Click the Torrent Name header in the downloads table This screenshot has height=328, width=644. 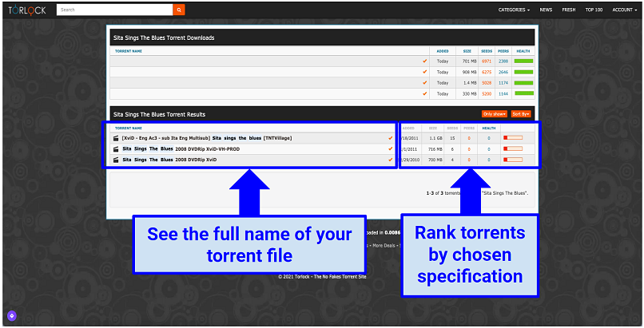pyautogui.click(x=129, y=51)
